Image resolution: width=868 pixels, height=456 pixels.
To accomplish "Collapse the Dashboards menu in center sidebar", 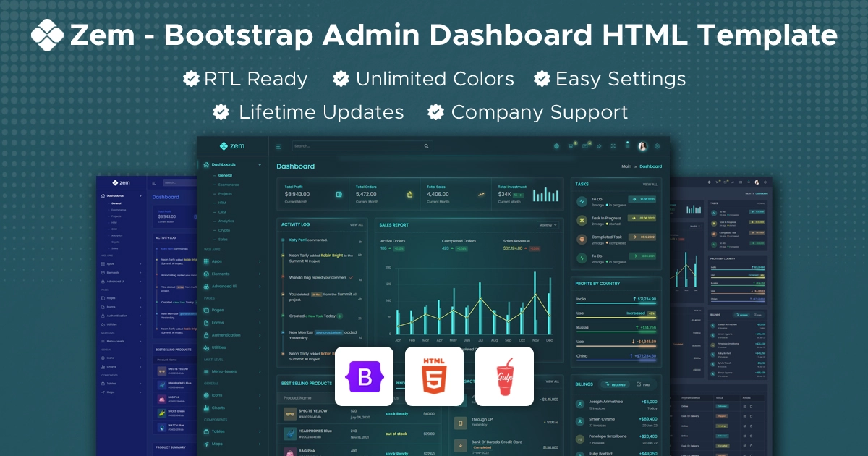I will [260, 164].
